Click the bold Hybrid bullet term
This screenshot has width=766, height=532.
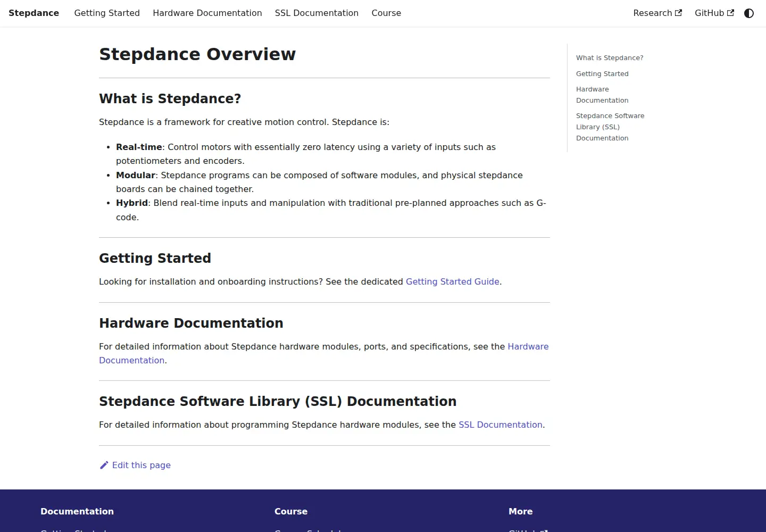(x=132, y=203)
